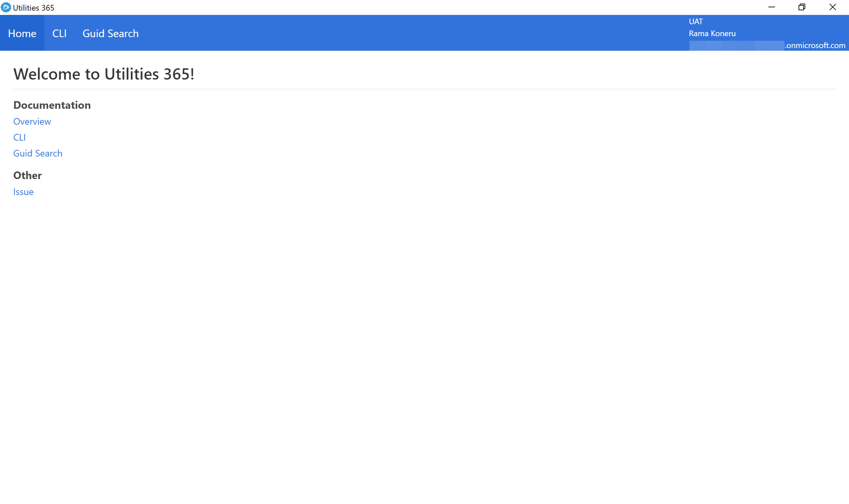Click the Welcome to Utilities 365! heading

pyautogui.click(x=103, y=74)
